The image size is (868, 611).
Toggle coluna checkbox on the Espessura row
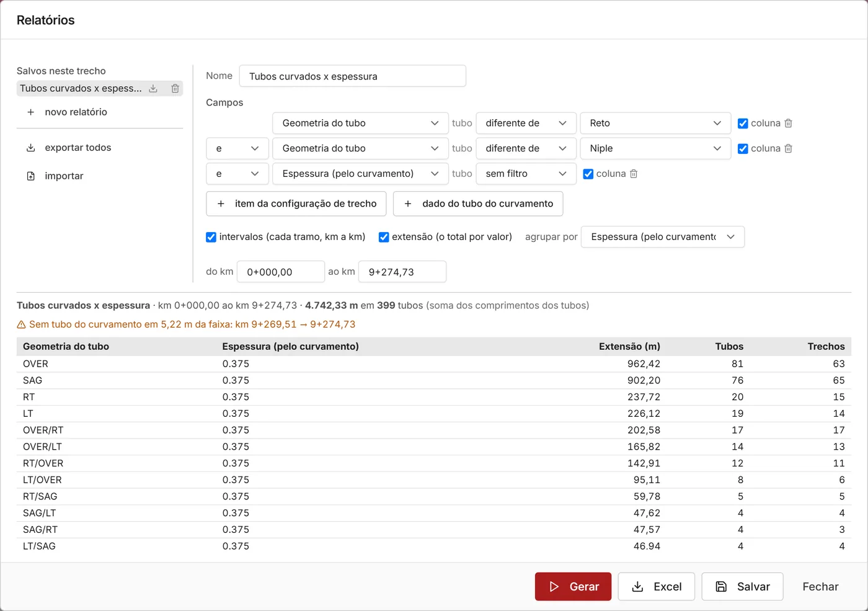point(588,174)
